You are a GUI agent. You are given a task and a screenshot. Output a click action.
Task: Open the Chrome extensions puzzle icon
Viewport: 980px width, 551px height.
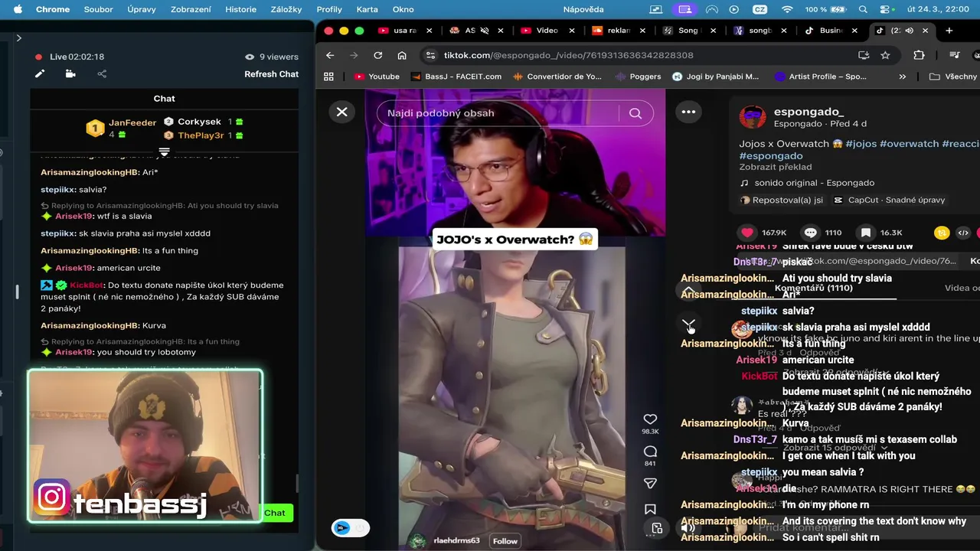[x=919, y=55]
